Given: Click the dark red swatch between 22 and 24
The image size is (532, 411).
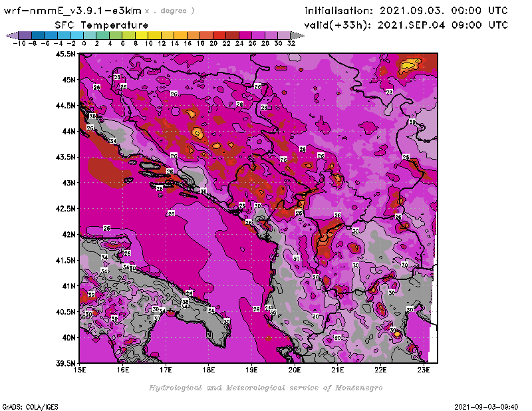Looking at the screenshot, I should tap(232, 35).
